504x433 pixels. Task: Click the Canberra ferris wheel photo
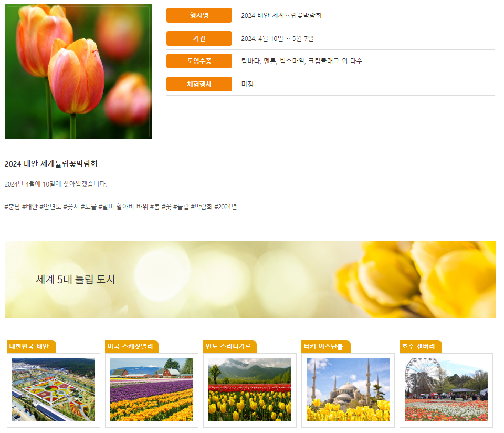click(x=446, y=389)
